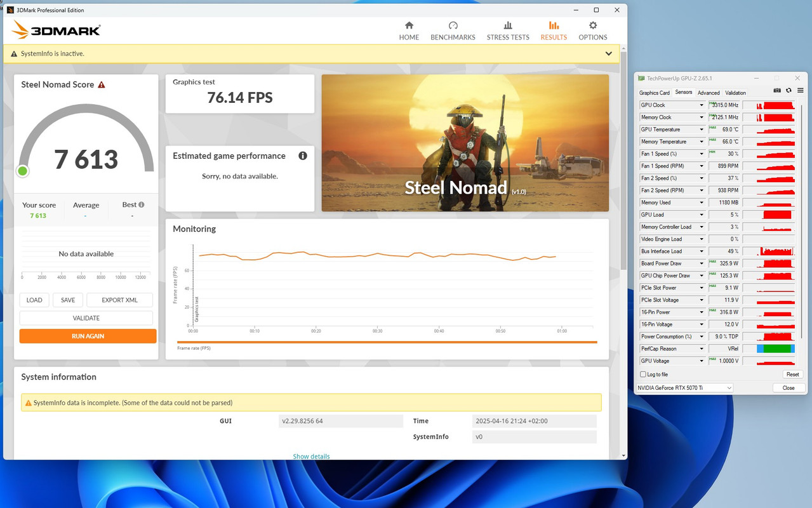This screenshot has height=508, width=812.
Task: Click the frame rate monitoring graph line
Action: [x=378, y=255]
